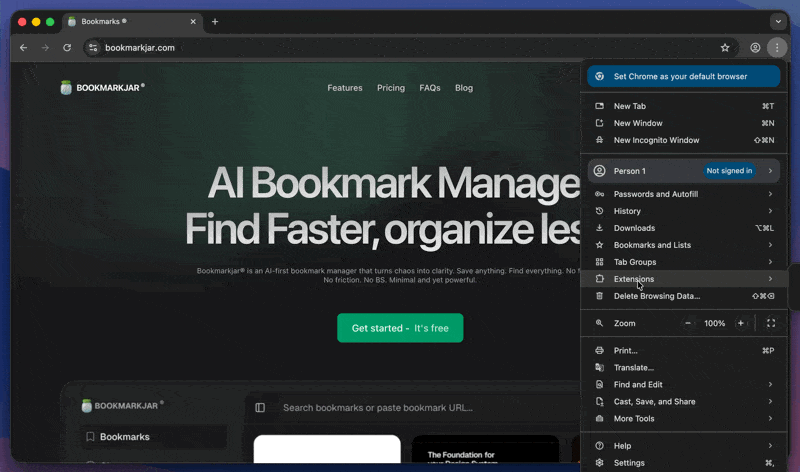Set Chrome as your default browser
This screenshot has height=472, width=800.
pos(683,77)
